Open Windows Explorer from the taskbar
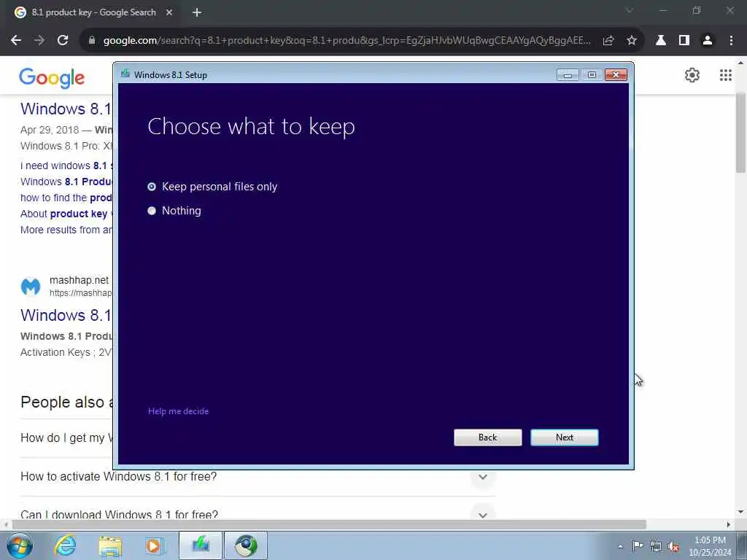 click(x=110, y=545)
